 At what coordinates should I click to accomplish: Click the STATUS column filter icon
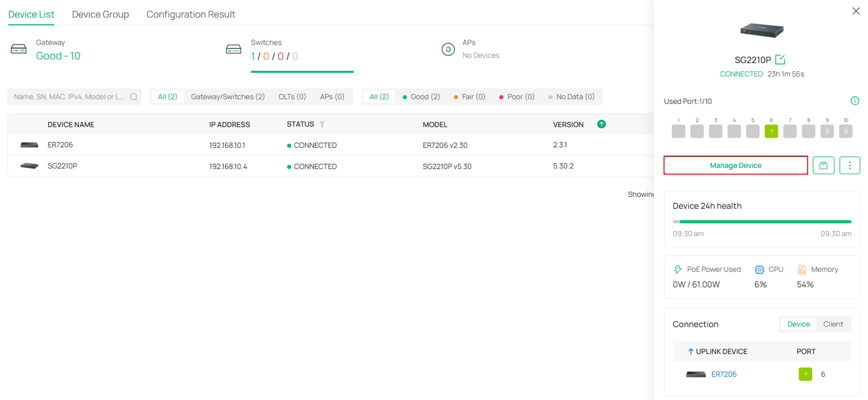point(322,124)
